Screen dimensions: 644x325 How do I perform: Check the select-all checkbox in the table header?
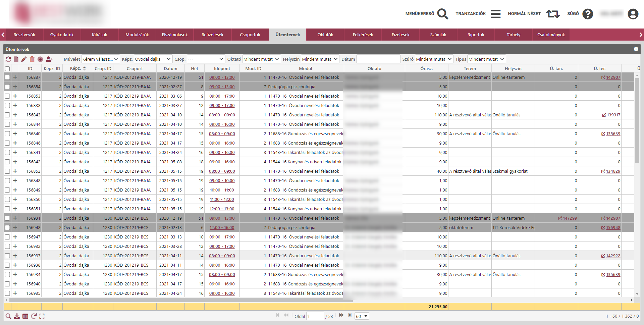pyautogui.click(x=7, y=69)
